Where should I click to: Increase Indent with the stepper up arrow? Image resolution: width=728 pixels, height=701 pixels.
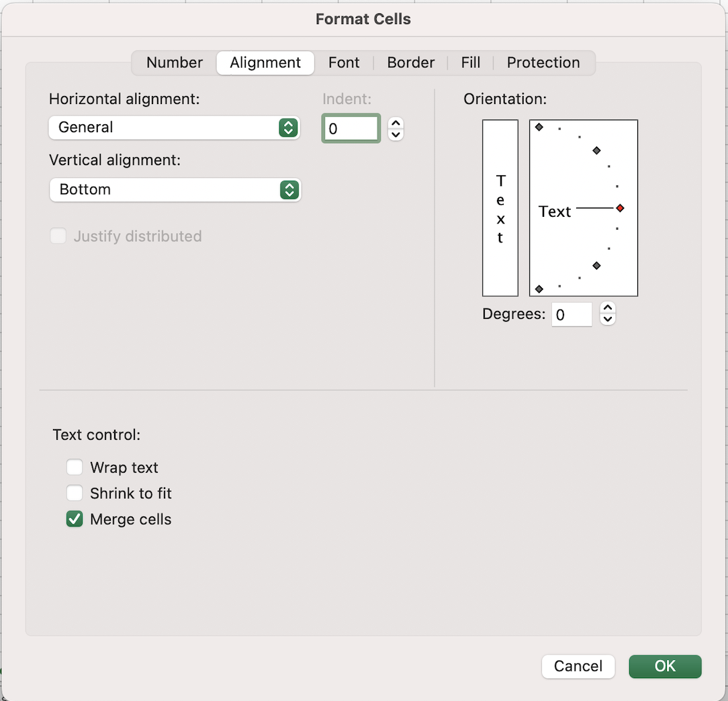(396, 123)
